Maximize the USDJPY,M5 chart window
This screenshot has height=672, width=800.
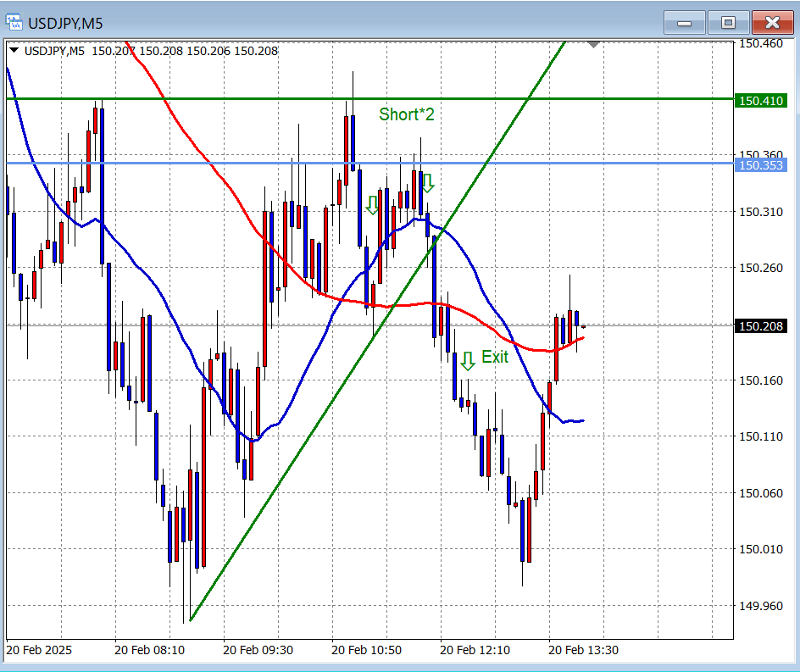pos(728,23)
